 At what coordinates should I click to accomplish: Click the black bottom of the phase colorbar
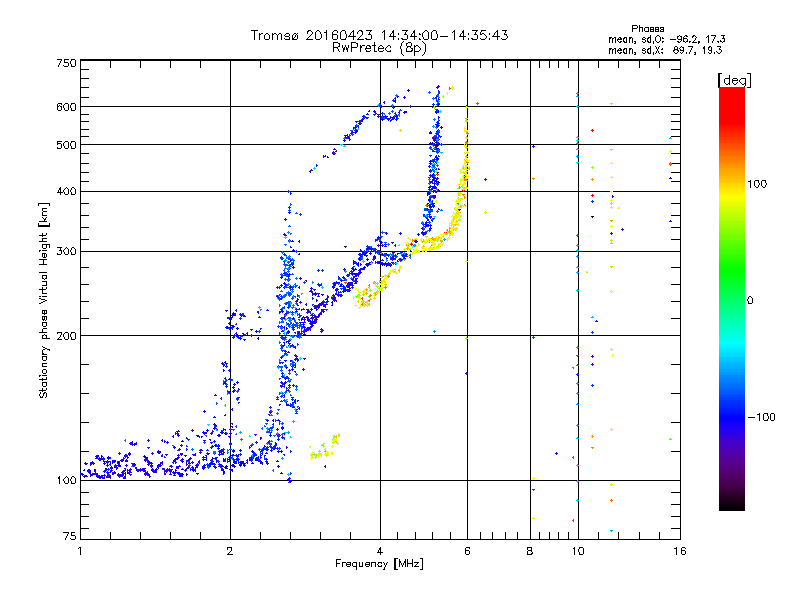(732, 504)
